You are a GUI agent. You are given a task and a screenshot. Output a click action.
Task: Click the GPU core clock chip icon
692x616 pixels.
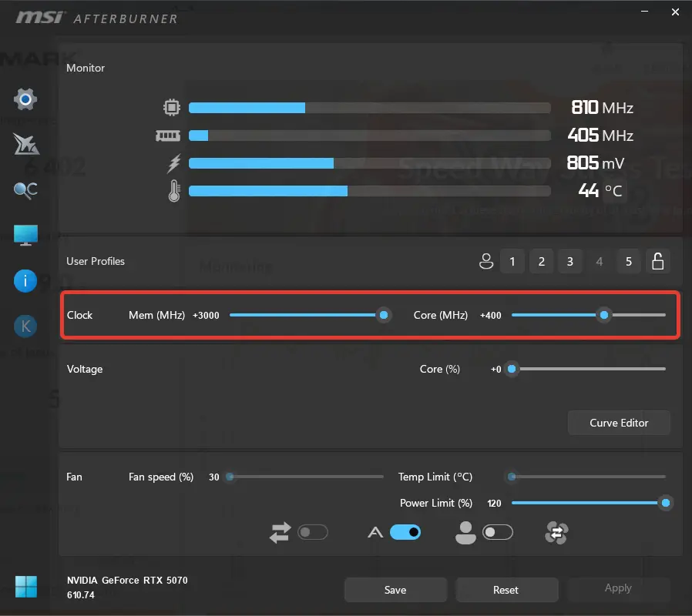tap(172, 107)
